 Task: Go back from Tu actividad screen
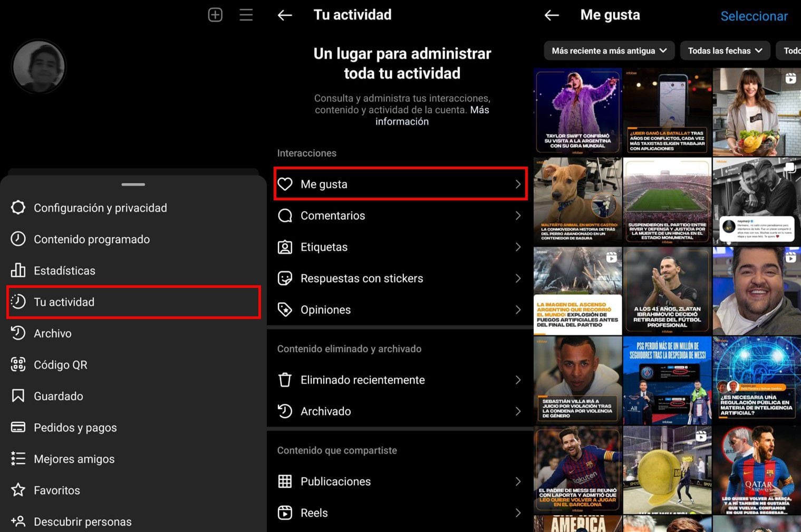[285, 15]
